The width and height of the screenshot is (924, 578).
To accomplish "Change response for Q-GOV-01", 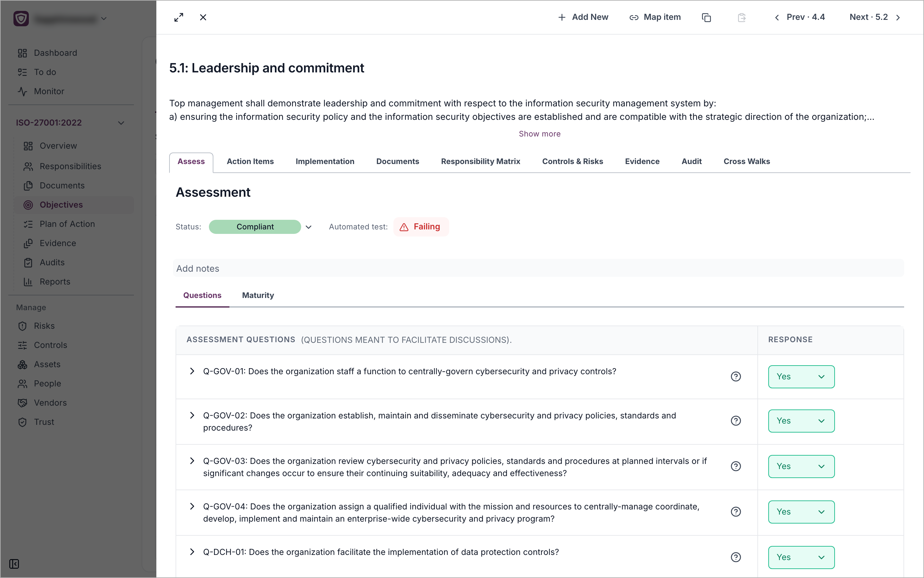I will pos(801,376).
